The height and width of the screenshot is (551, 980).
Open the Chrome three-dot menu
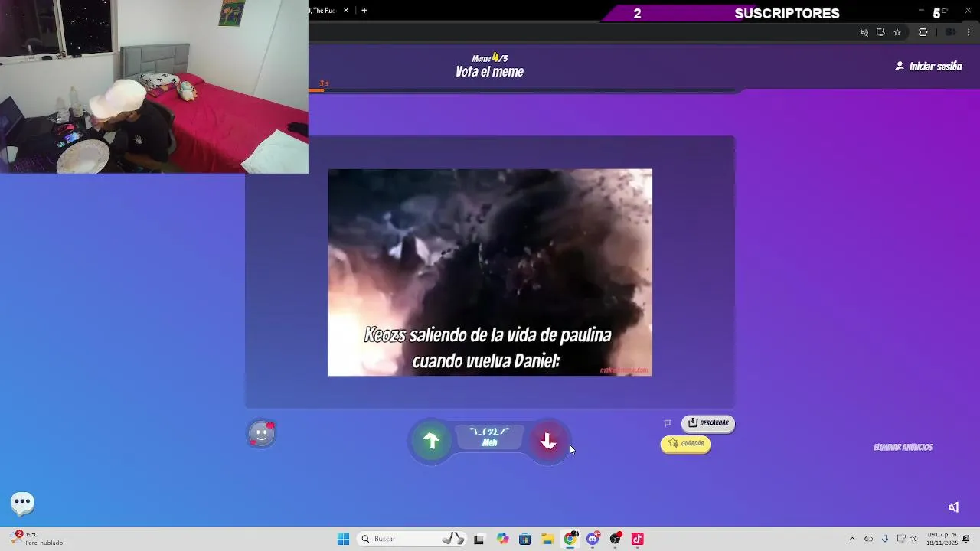[969, 32]
